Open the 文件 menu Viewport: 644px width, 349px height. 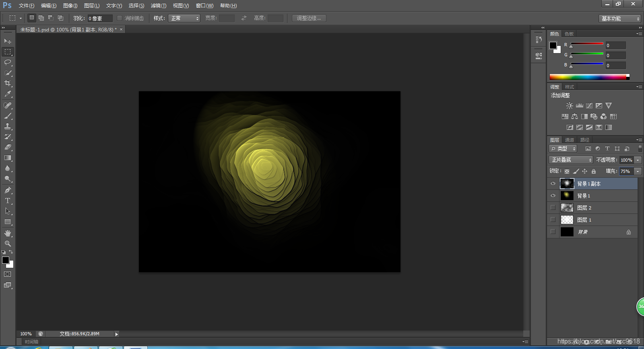tap(27, 6)
